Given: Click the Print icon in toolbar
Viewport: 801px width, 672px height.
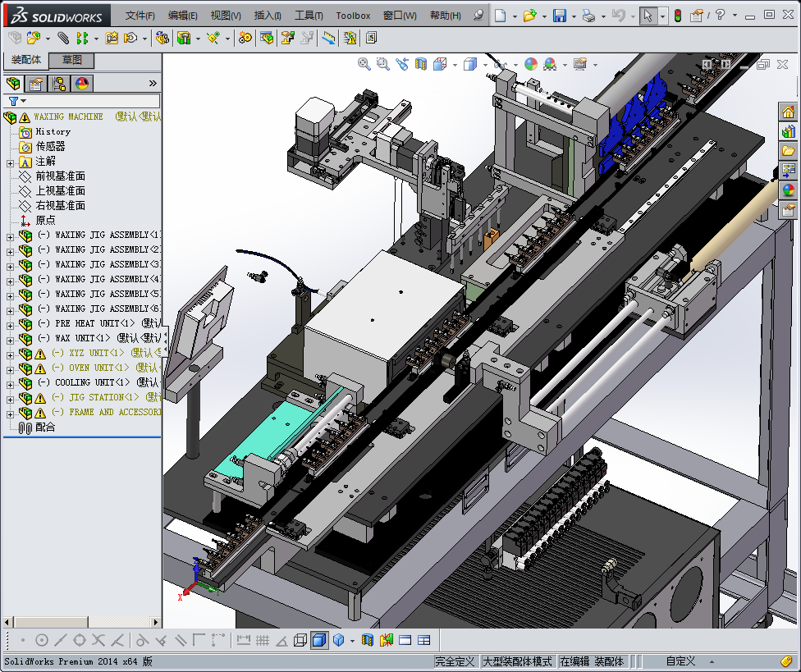Looking at the screenshot, I should 588,16.
